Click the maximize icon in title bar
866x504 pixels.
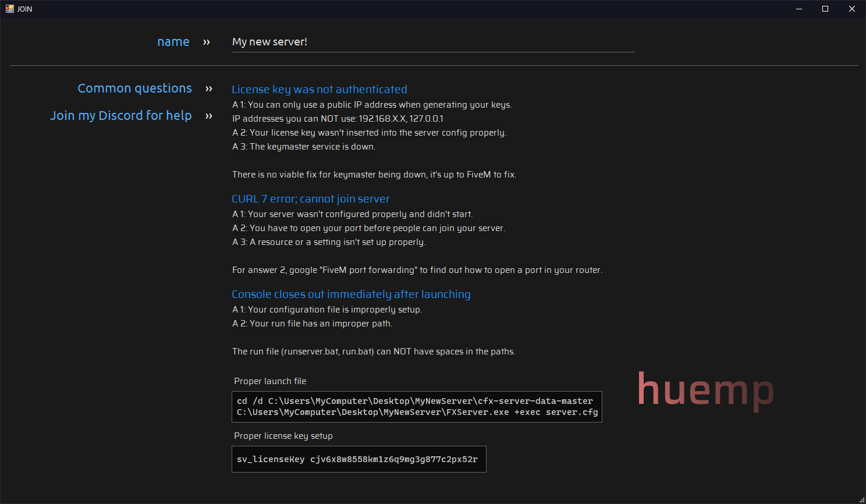tap(825, 8)
